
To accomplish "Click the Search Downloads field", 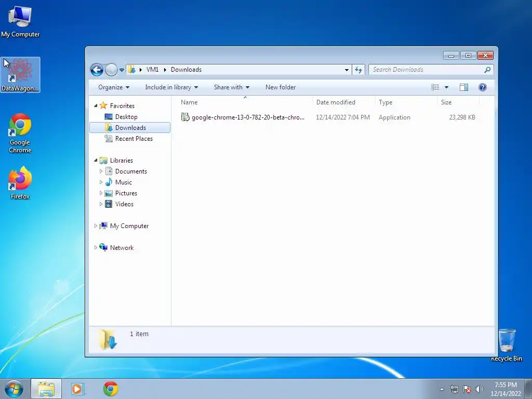I will 431,70.
